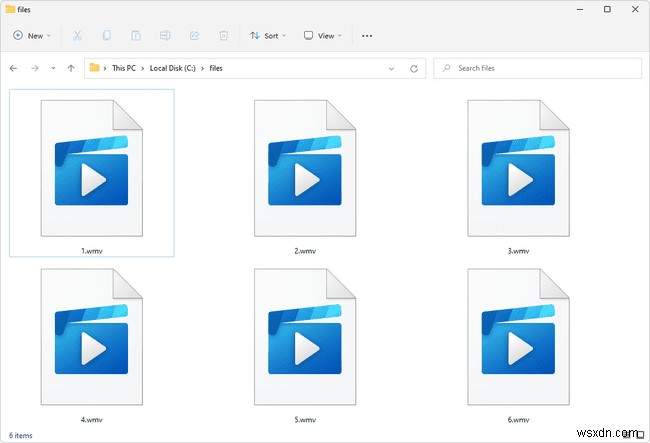Click the Share icon in toolbar

click(x=195, y=35)
